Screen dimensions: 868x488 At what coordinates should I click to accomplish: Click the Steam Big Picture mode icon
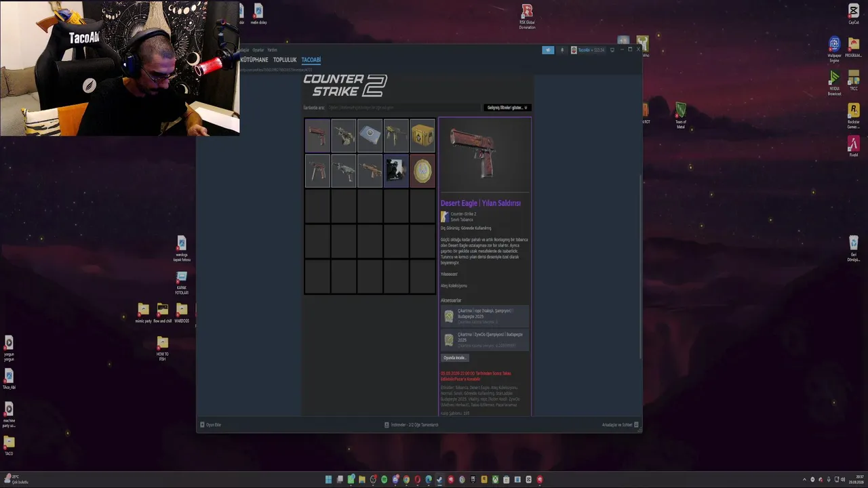[x=612, y=50]
